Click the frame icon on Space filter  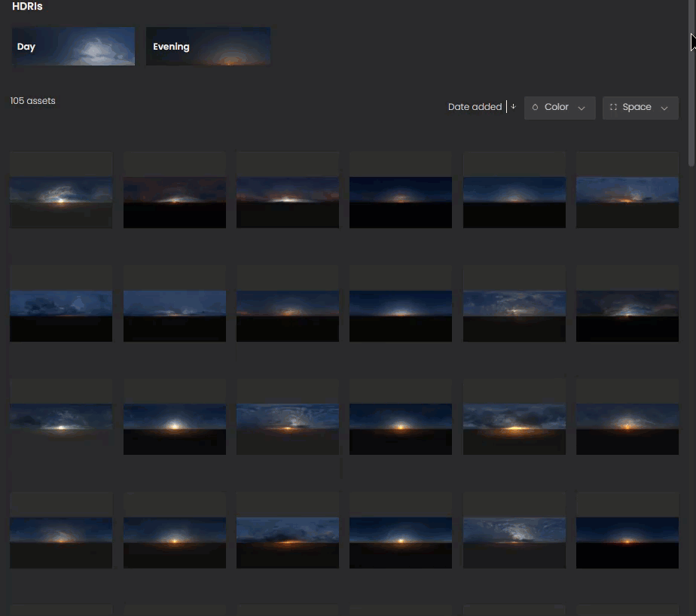click(x=613, y=108)
